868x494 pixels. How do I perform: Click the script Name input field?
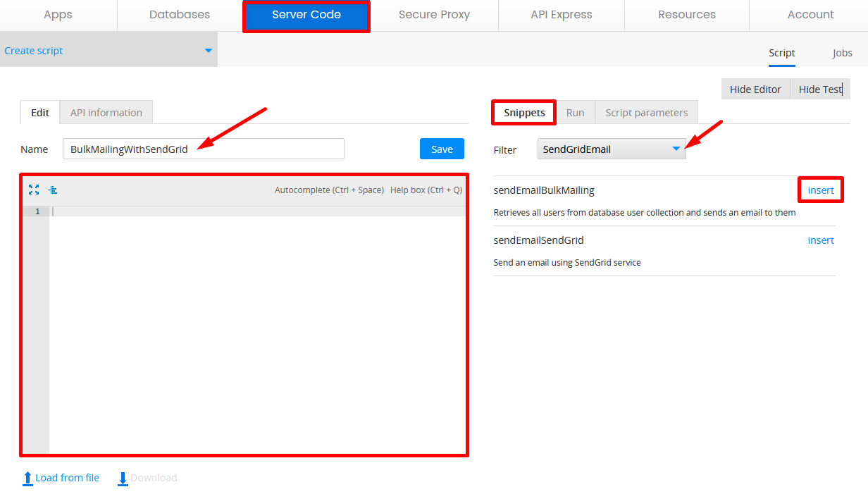coord(204,149)
